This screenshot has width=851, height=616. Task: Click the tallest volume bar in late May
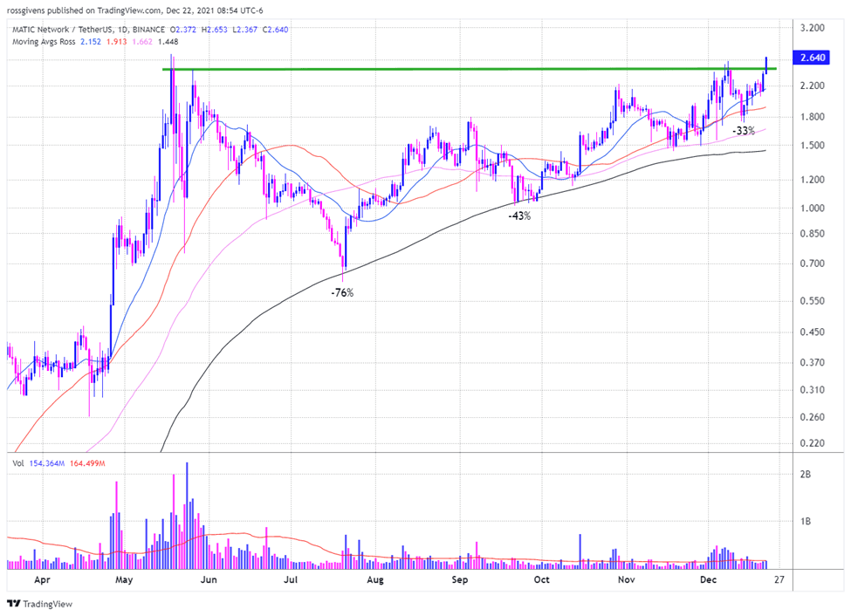[188, 516]
